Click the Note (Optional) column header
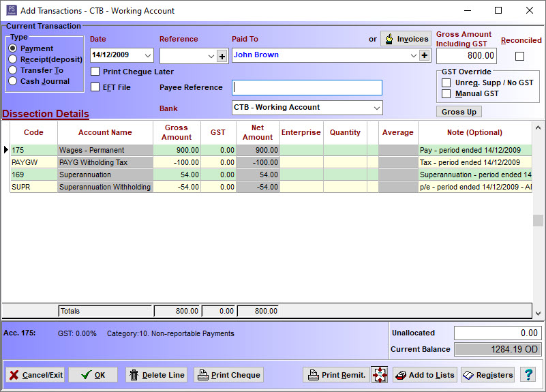The height and width of the screenshot is (392, 546). coord(474,132)
